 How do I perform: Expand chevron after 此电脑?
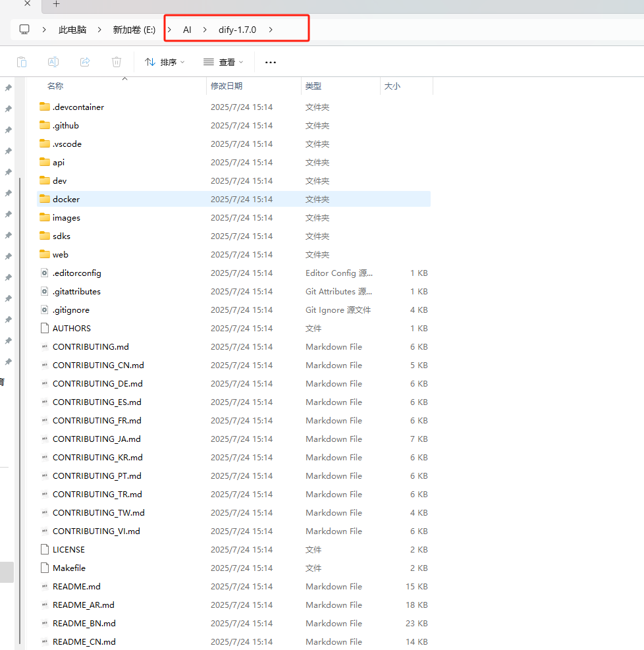pos(99,30)
